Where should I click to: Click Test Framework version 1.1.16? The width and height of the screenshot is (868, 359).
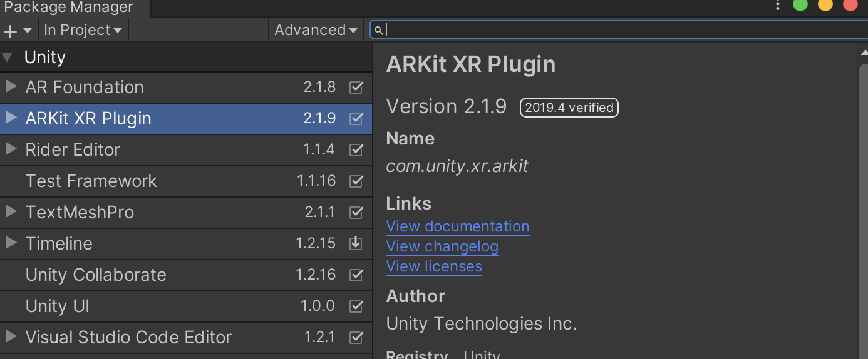click(316, 181)
